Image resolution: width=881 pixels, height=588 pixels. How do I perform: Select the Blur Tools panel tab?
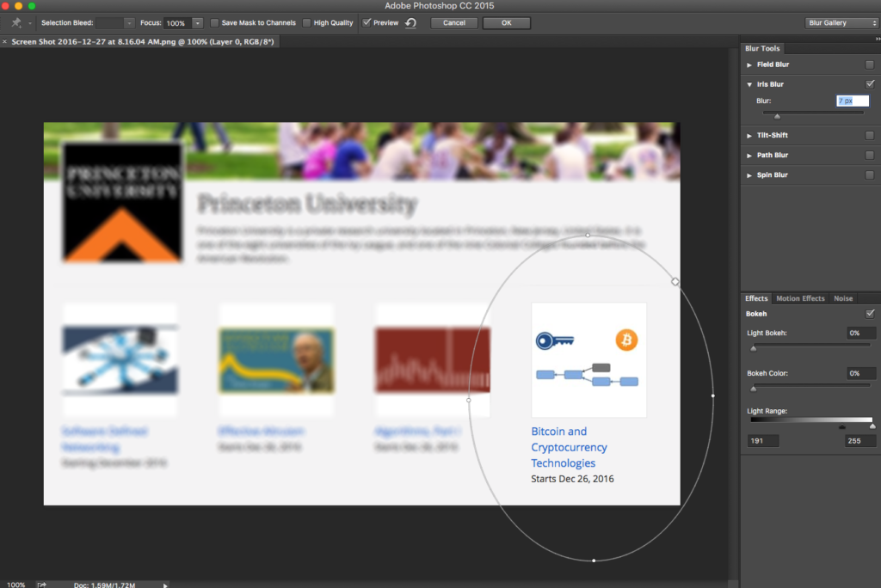pos(762,48)
